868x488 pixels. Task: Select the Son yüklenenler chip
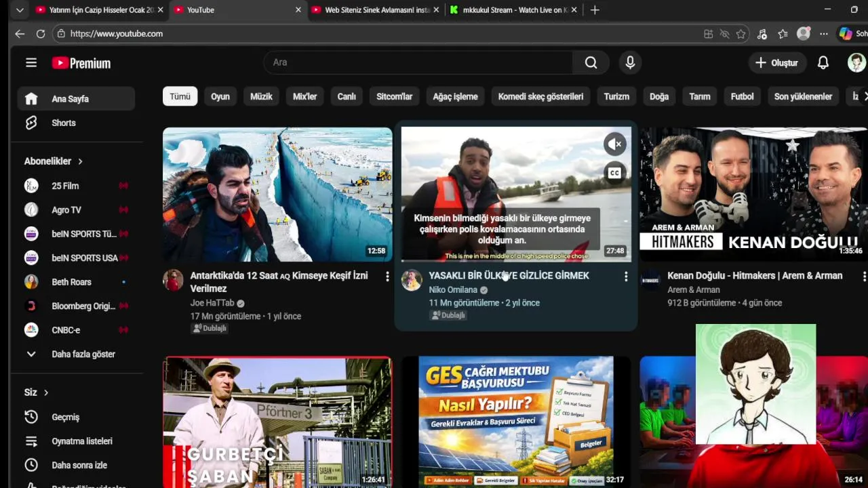pos(803,96)
